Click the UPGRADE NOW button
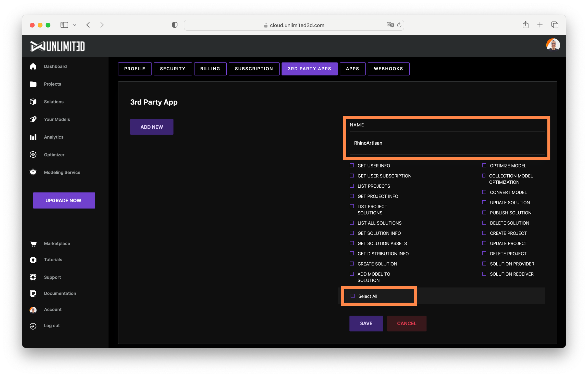 tap(64, 200)
